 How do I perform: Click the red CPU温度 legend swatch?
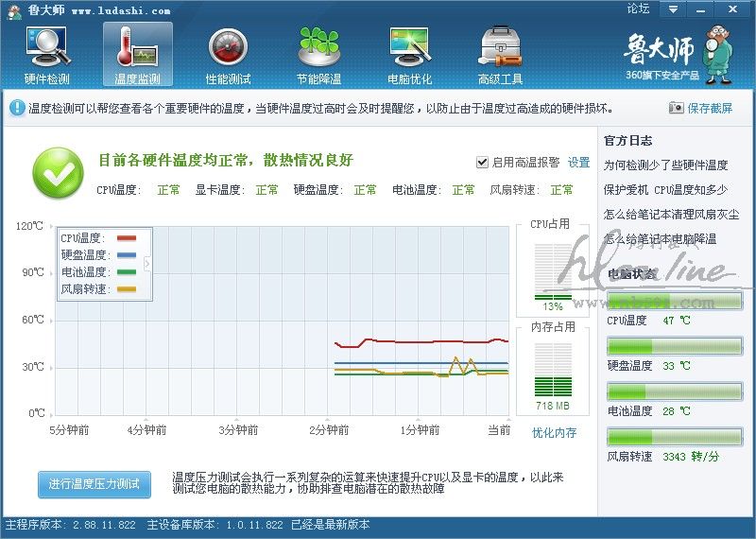coord(127,239)
